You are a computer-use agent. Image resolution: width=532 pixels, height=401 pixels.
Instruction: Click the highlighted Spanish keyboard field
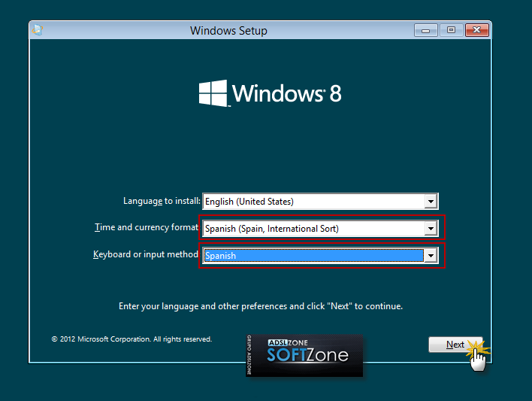313,256
